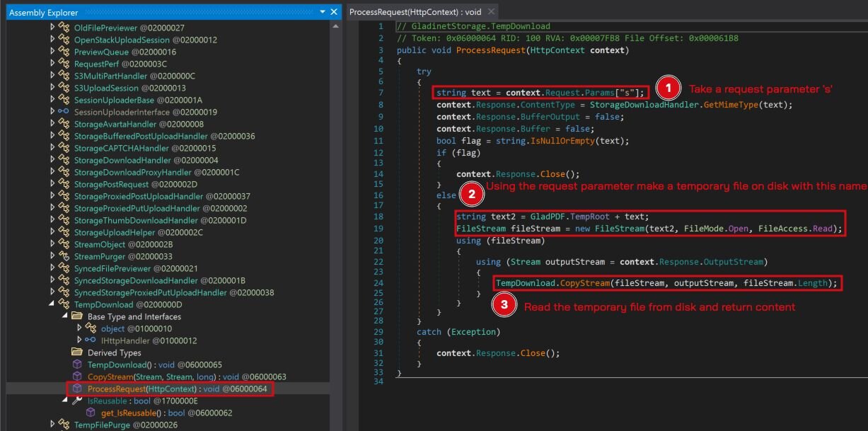Click the CopyStream method icon
Viewport: 868px width, 431px height.
pos(76,377)
